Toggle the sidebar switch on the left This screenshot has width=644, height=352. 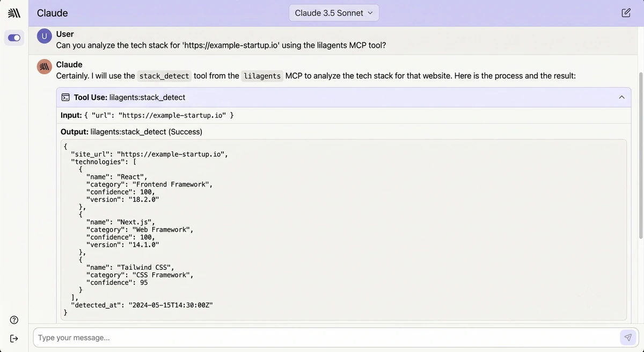pyautogui.click(x=14, y=38)
